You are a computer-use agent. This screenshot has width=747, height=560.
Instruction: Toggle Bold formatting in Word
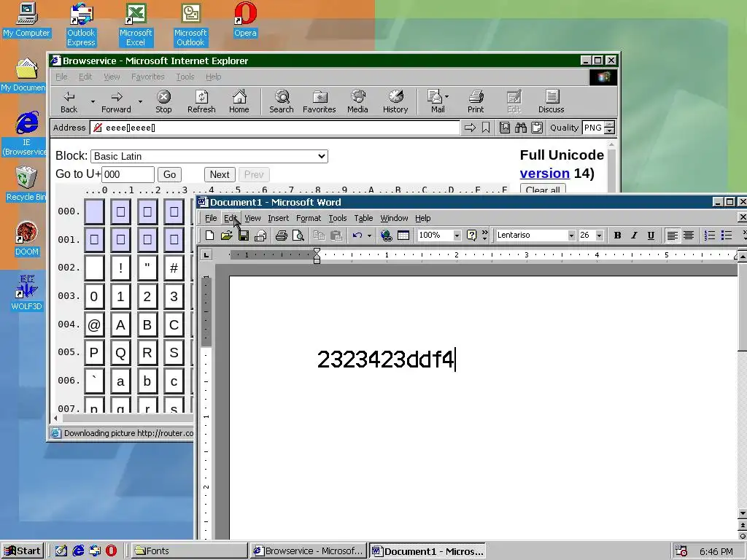[x=617, y=236]
